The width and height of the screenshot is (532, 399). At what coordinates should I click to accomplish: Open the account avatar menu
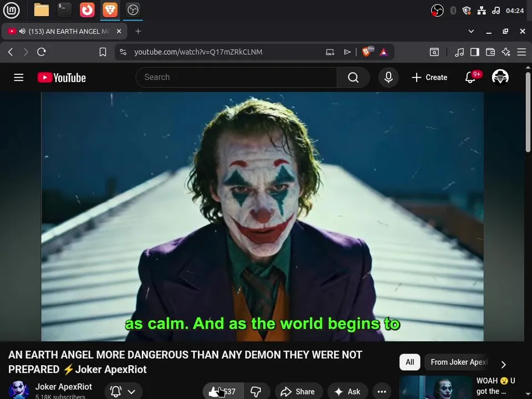click(500, 77)
